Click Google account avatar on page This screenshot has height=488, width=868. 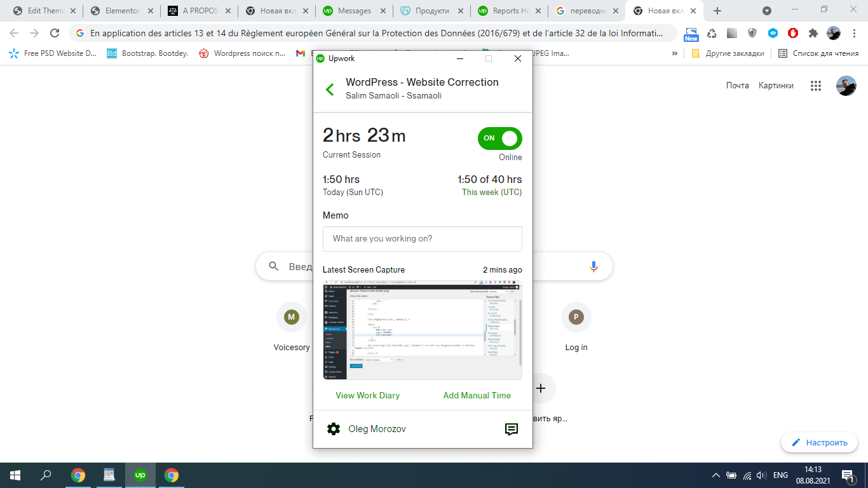(846, 86)
